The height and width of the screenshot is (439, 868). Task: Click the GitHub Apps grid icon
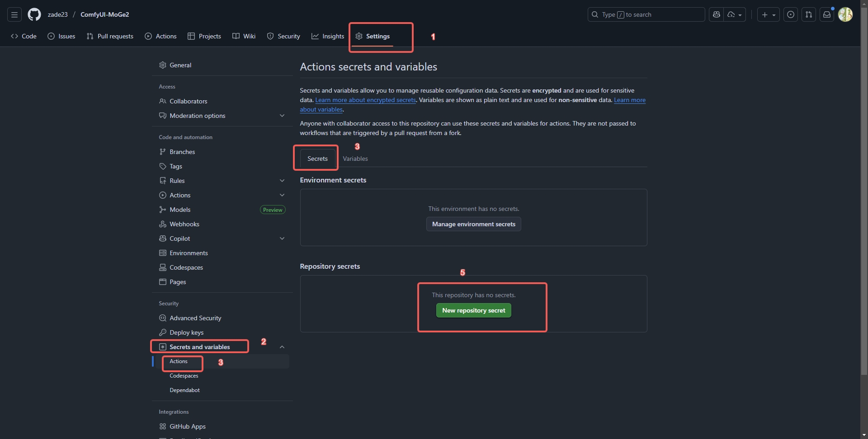(163, 426)
